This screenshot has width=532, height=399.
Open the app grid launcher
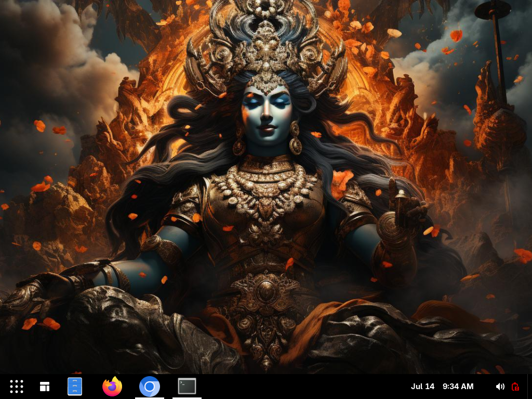tap(16, 387)
